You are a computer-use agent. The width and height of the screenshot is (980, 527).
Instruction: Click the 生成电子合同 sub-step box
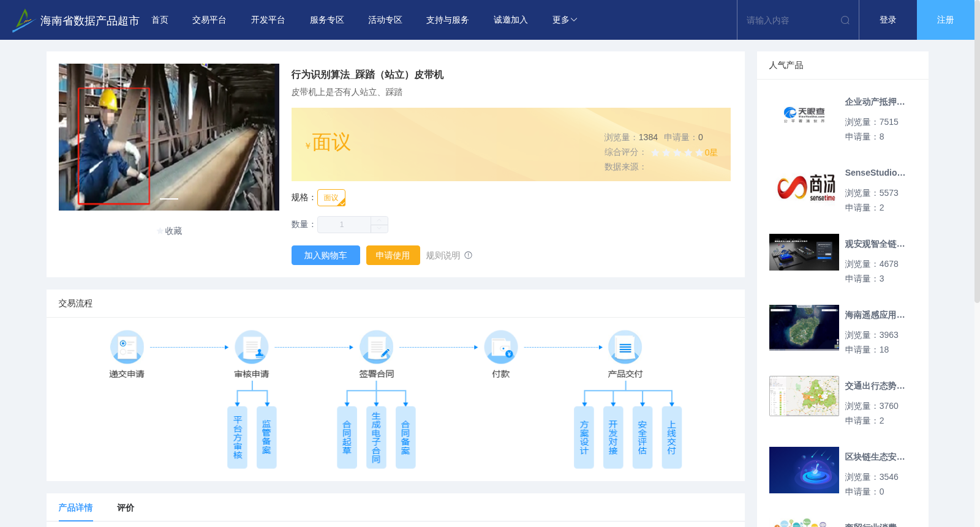pos(376,438)
